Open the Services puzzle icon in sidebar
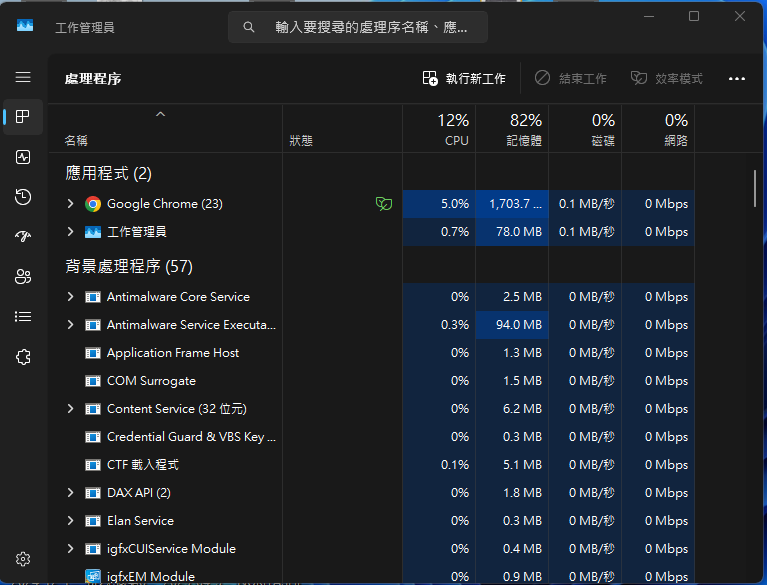Viewport: 767px width, 585px height. (x=23, y=357)
